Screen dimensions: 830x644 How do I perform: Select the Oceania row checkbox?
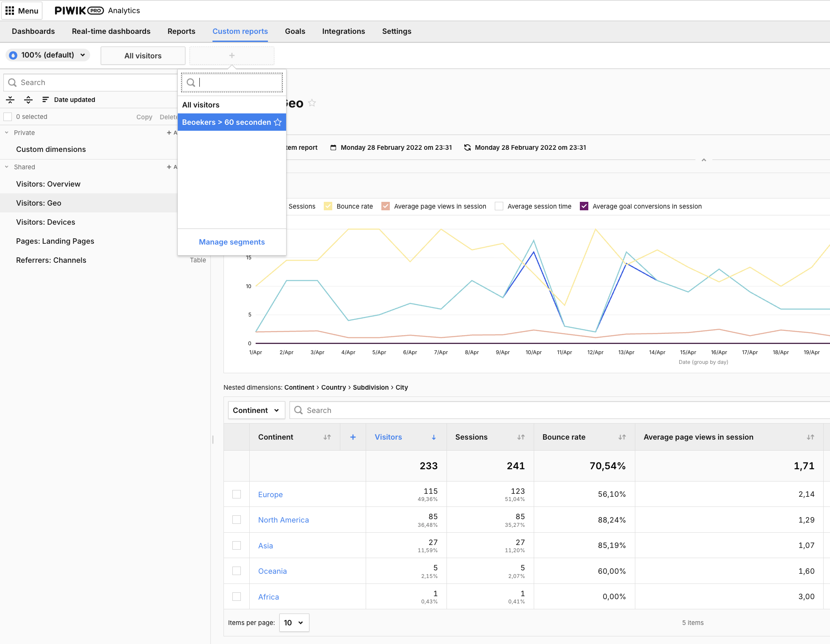237,571
